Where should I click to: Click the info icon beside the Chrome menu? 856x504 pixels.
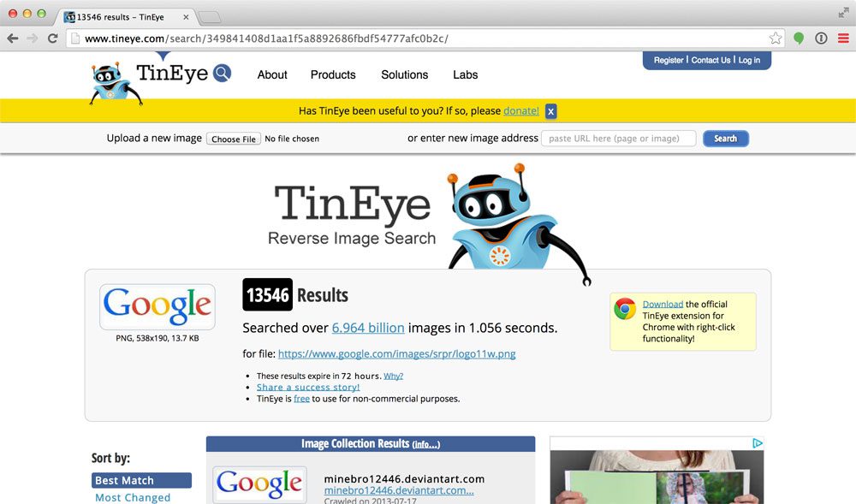tap(821, 39)
